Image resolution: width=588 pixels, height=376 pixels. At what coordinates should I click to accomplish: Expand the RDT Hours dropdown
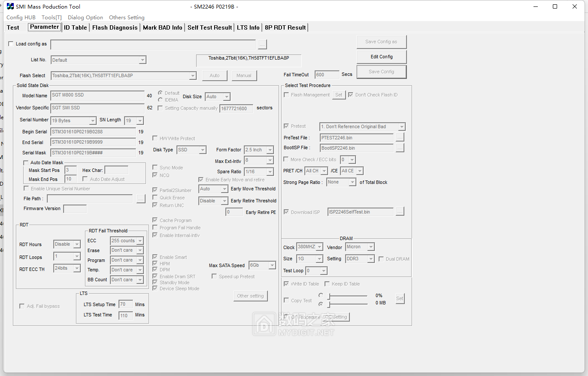[77, 244]
